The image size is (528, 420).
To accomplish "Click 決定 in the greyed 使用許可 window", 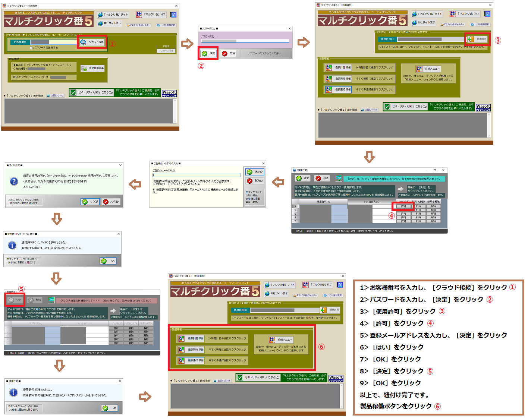I will click(15, 300).
